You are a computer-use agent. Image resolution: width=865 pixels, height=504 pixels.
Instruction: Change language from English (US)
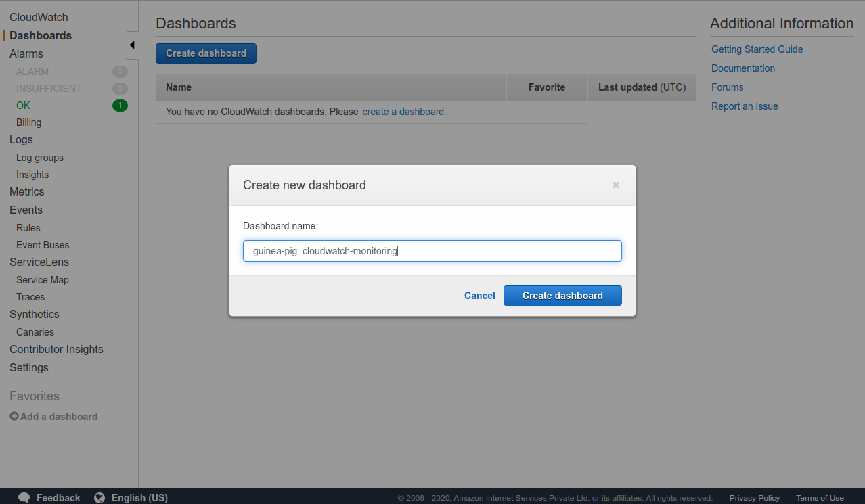(139, 498)
